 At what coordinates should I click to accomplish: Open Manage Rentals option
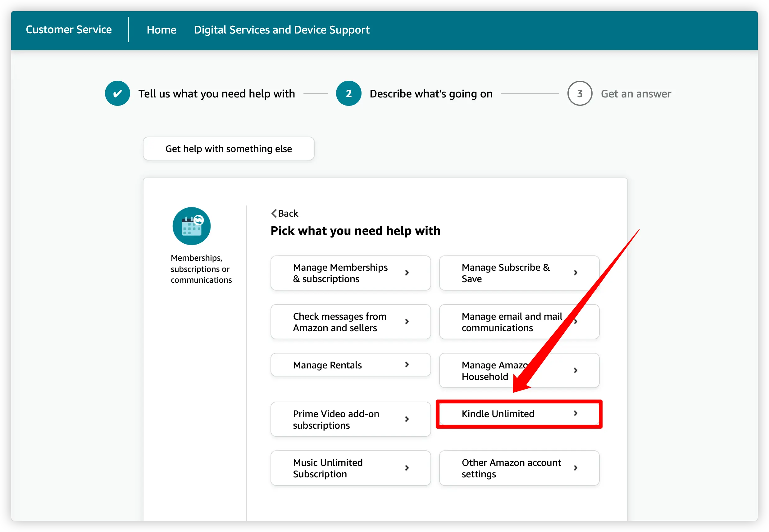tap(350, 365)
